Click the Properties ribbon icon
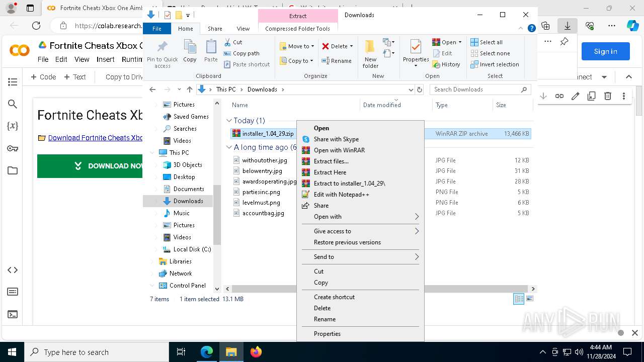 pyautogui.click(x=416, y=53)
